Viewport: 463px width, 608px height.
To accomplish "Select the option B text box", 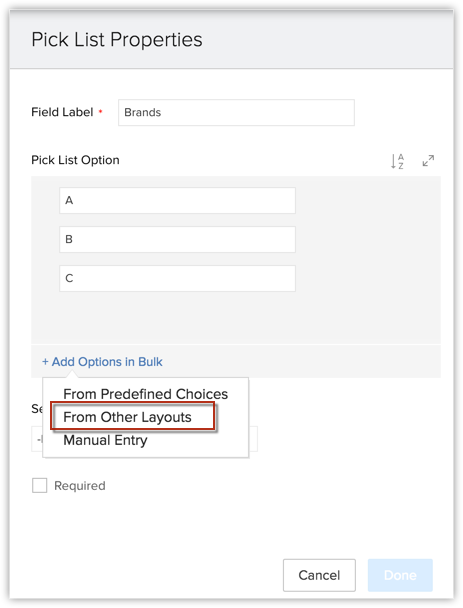I will pyautogui.click(x=177, y=239).
